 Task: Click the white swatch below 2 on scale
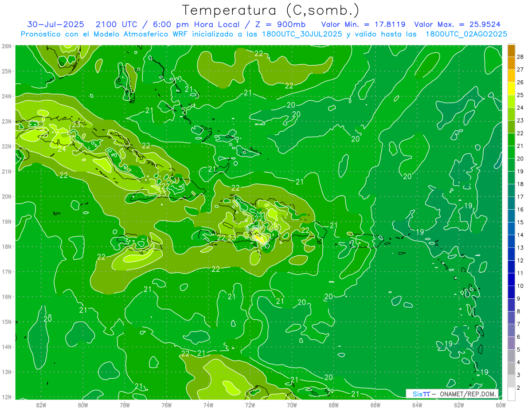tap(511, 394)
